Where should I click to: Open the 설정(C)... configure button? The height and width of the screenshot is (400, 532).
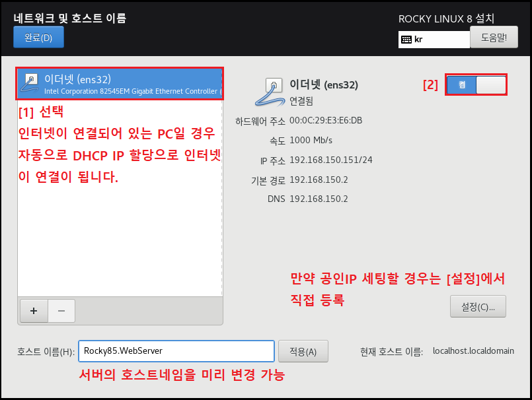pos(478,306)
